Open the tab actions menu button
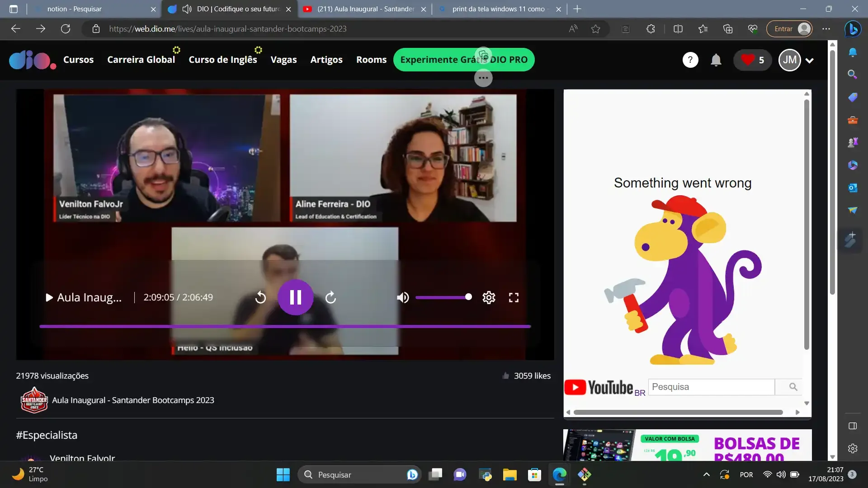Viewport: 868px width, 488px height. point(14,9)
